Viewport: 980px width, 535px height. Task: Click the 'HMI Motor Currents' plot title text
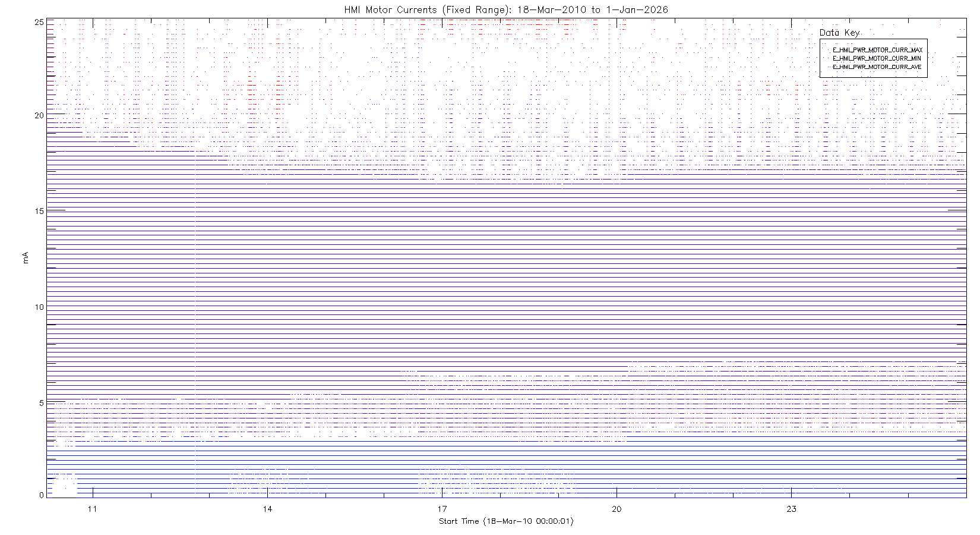pyautogui.click(x=390, y=10)
